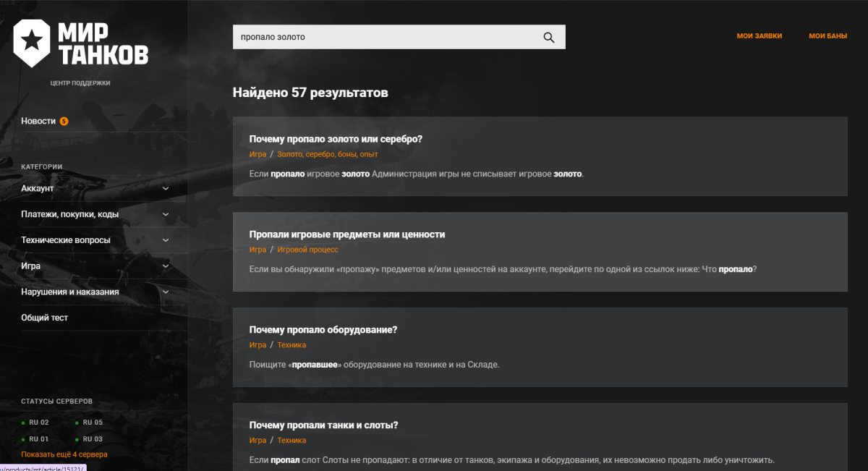Expand Платежи, покупки, коды chevron
The image size is (868, 471).
166,214
